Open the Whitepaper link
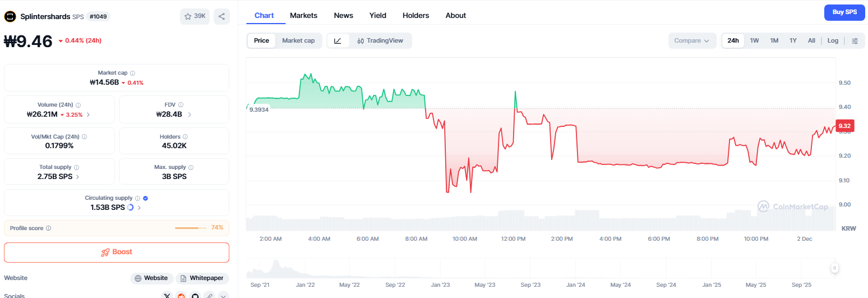The height and width of the screenshot is (298, 868). coord(202,278)
